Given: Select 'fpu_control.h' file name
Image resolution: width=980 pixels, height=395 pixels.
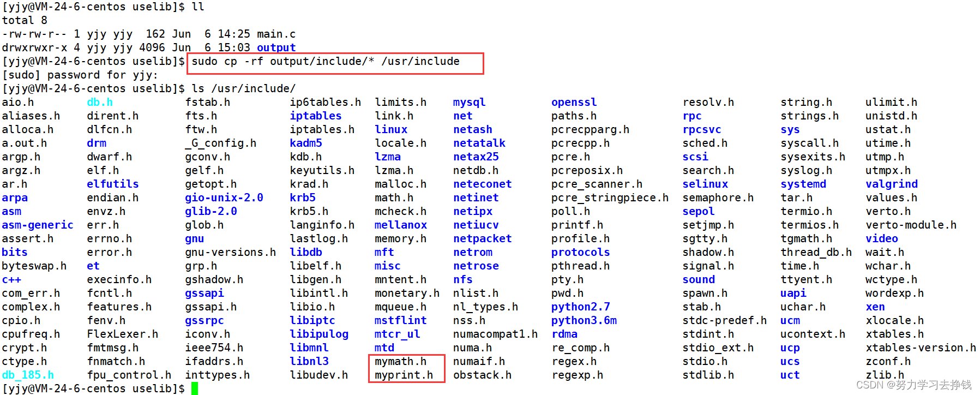Looking at the screenshot, I should click(129, 375).
